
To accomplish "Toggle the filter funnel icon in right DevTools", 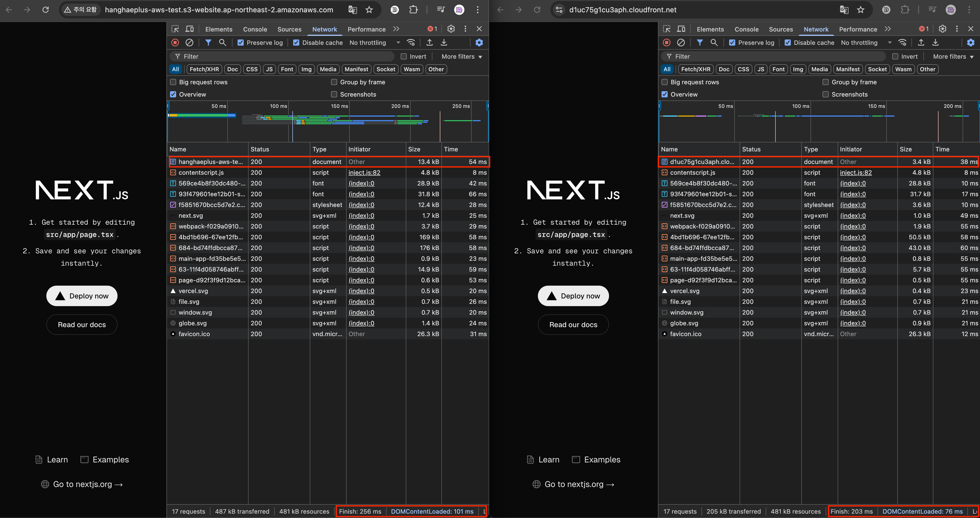I will click(700, 43).
